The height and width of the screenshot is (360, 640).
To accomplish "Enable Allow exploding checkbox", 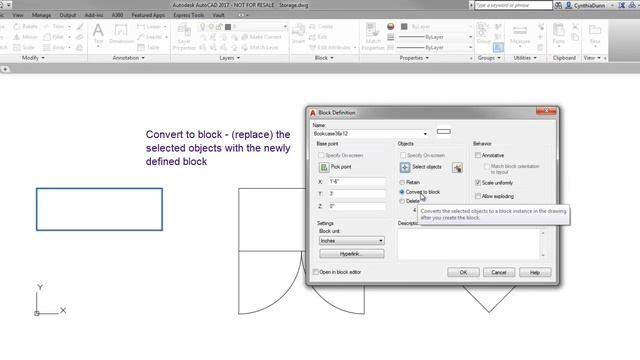I will click(478, 196).
